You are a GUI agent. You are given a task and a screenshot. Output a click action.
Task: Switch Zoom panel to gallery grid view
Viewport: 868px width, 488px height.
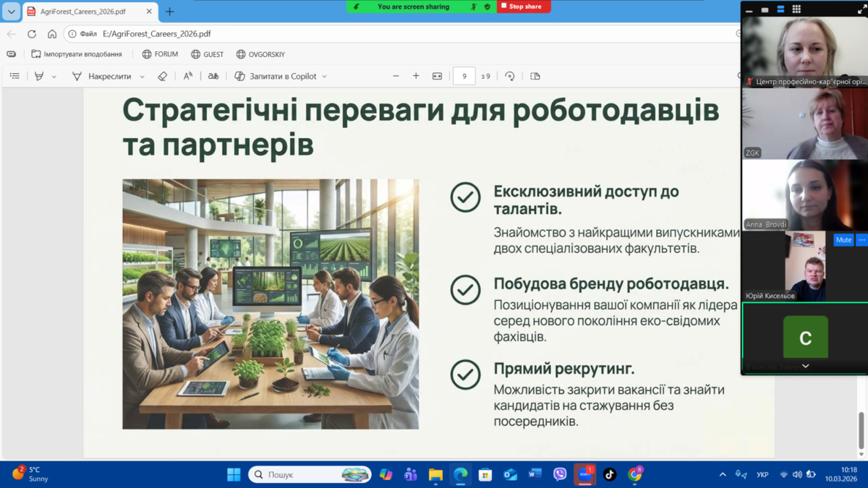(796, 9)
